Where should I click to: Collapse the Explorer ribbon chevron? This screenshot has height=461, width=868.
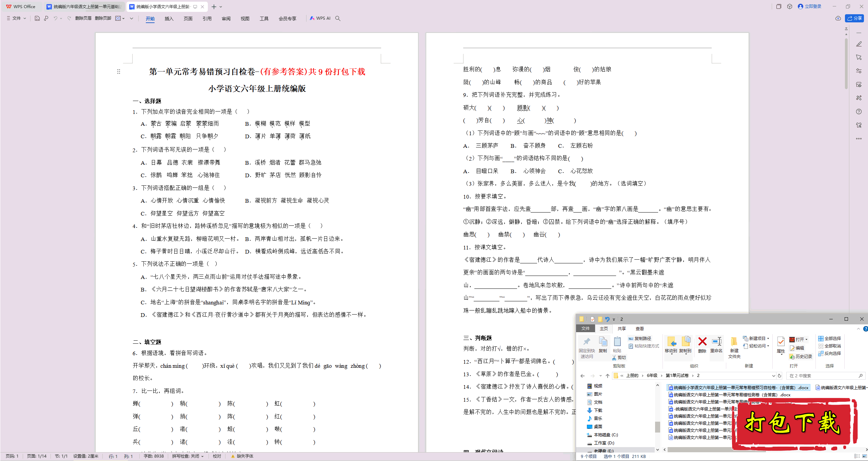pyautogui.click(x=859, y=329)
